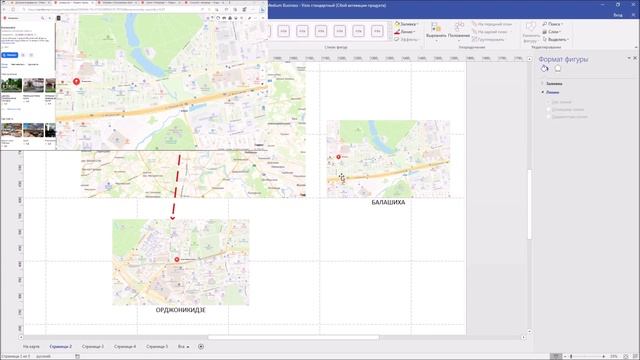Select the Балашиха map image on canvas
This screenshot has width=640, height=360.
(388, 159)
